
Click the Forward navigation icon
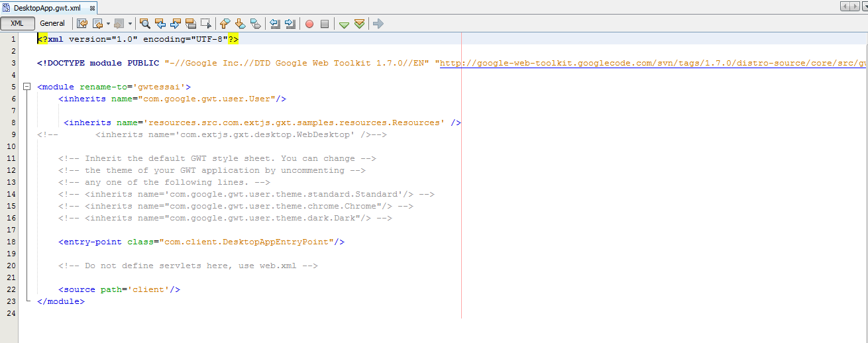coord(119,24)
